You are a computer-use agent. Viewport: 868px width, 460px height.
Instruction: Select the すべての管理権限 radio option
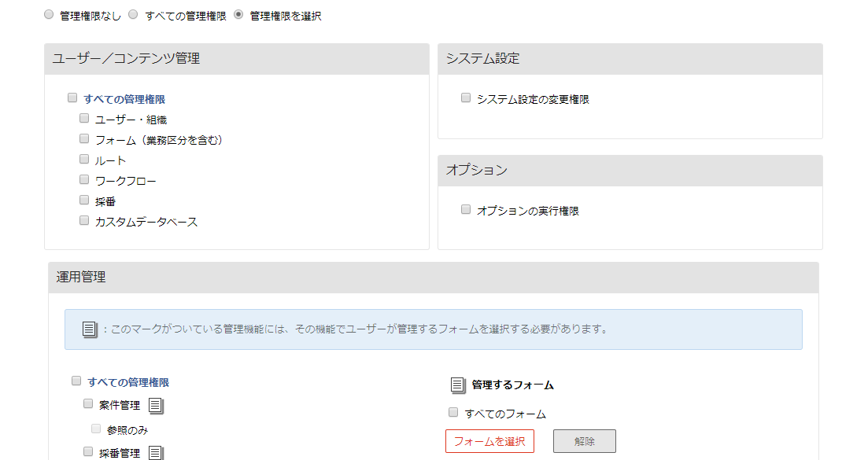[134, 15]
